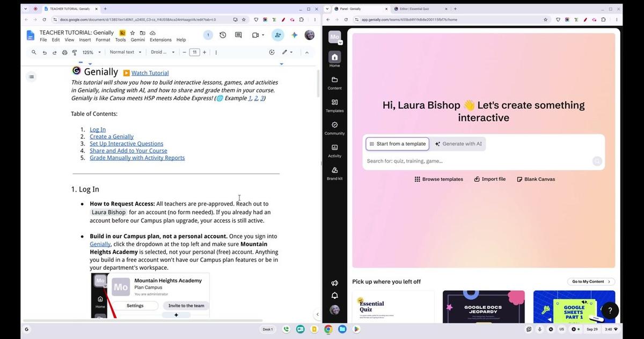644x339 pixels.
Task: Open the Meet video call dropdown
Action: tap(258, 35)
